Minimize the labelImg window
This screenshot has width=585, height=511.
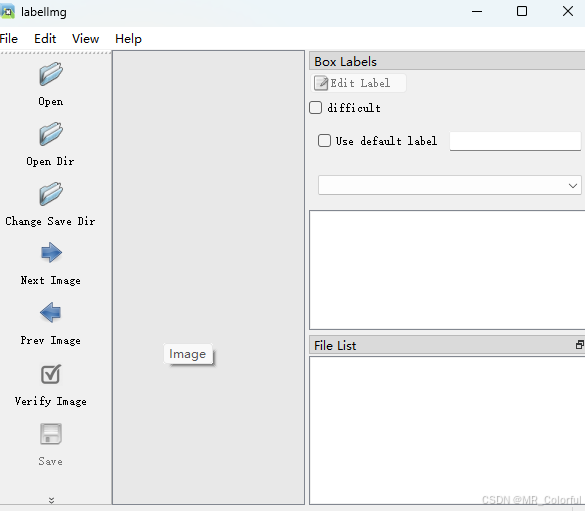coord(477,12)
